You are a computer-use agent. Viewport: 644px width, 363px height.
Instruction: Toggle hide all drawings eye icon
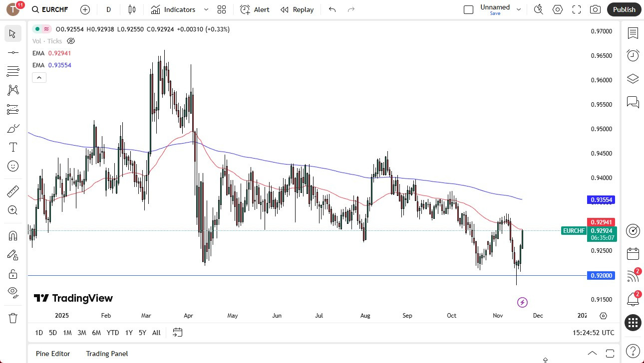[12, 292]
